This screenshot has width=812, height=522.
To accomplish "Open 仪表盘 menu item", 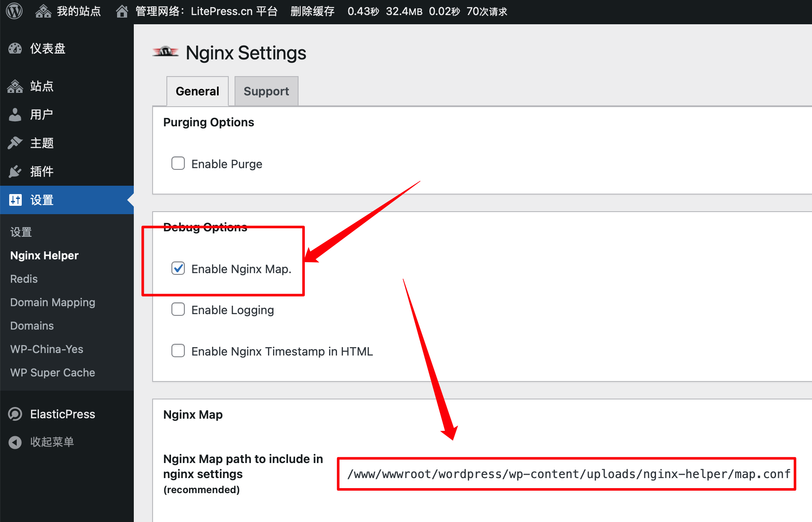I will (67, 49).
